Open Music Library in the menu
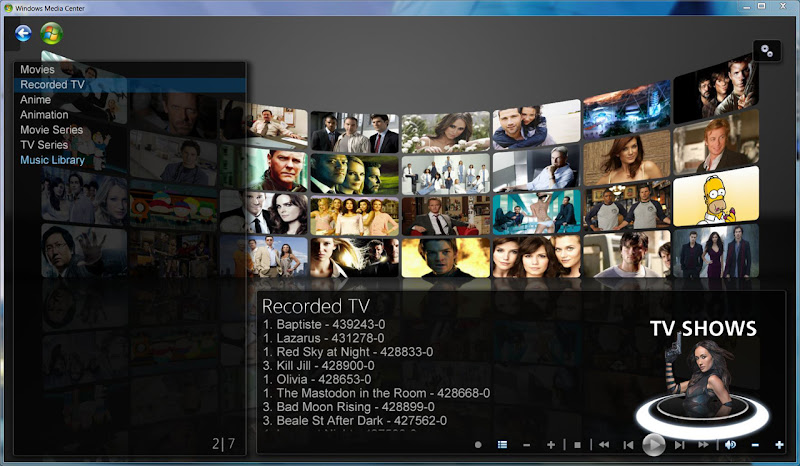The image size is (800, 466). pyautogui.click(x=130, y=160)
